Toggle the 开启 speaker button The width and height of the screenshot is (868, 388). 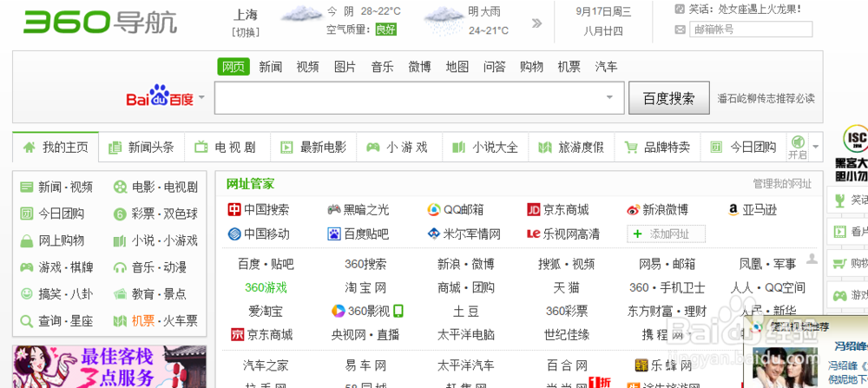click(x=798, y=148)
